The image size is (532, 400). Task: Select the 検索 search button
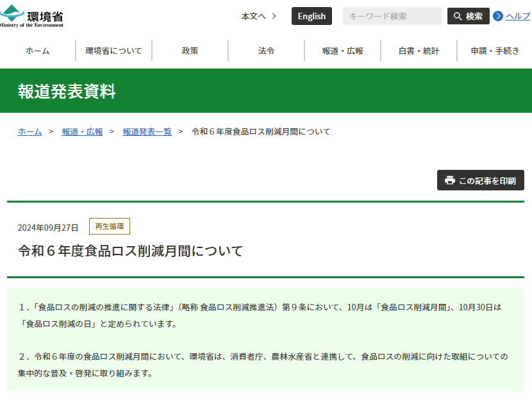click(x=469, y=16)
